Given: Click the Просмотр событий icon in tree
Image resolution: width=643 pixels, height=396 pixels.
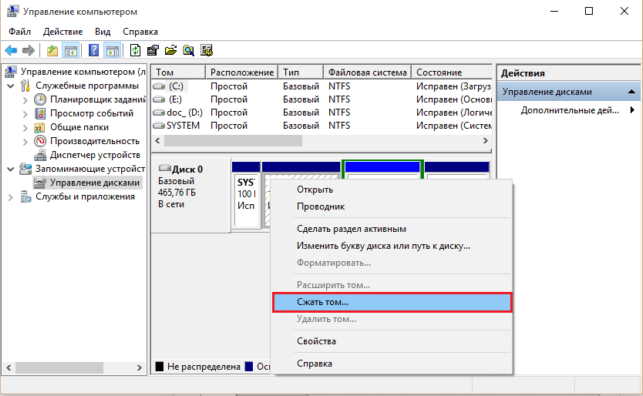Looking at the screenshot, I should pos(40,114).
